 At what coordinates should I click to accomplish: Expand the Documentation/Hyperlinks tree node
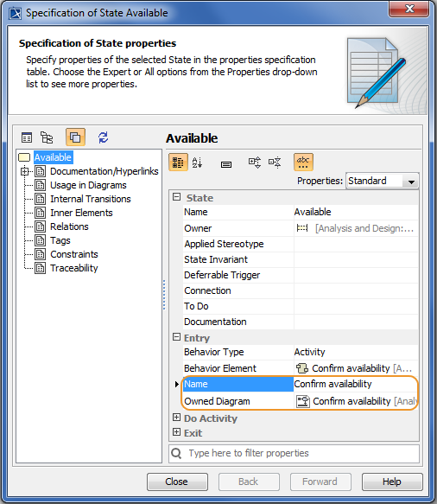(x=25, y=171)
